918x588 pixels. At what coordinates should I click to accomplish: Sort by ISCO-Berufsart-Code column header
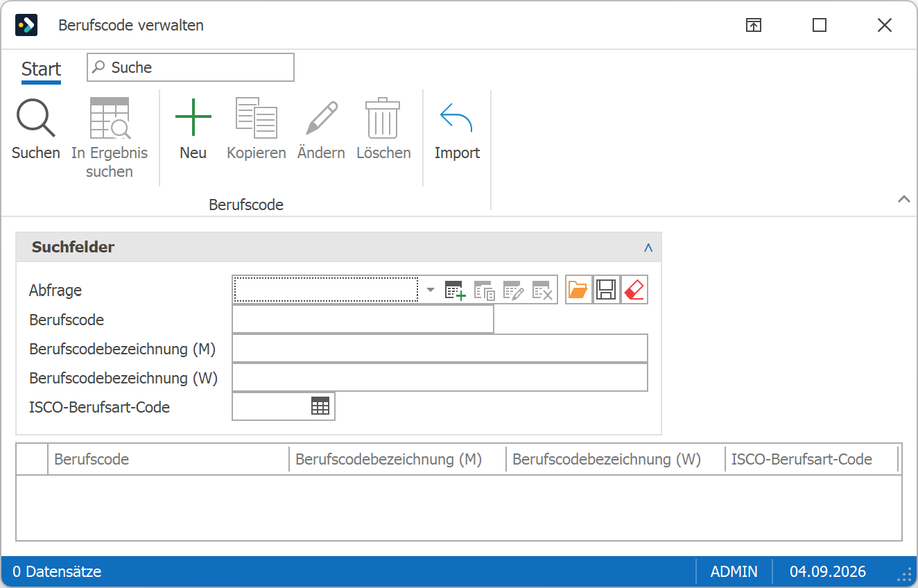click(x=811, y=459)
